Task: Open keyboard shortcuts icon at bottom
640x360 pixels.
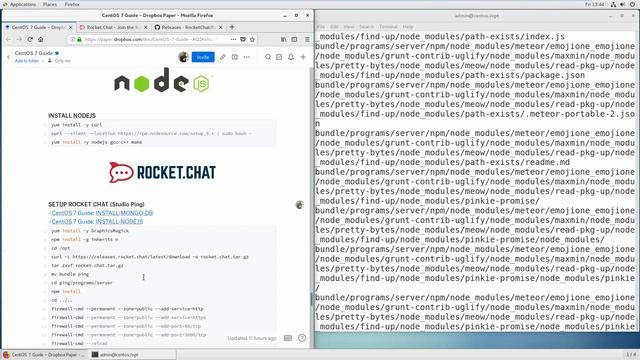Action: tap(288, 338)
